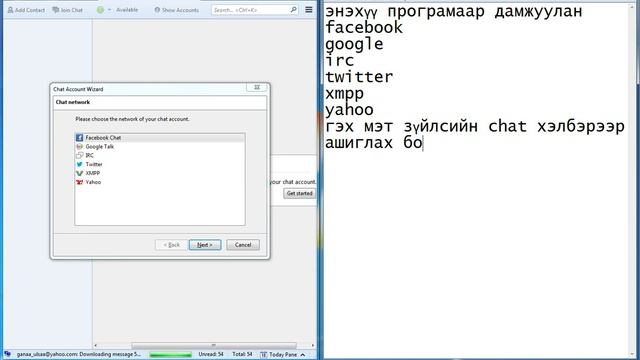This screenshot has width=640, height=360.
Task: Click the search magnifier icon
Action: (293, 9)
